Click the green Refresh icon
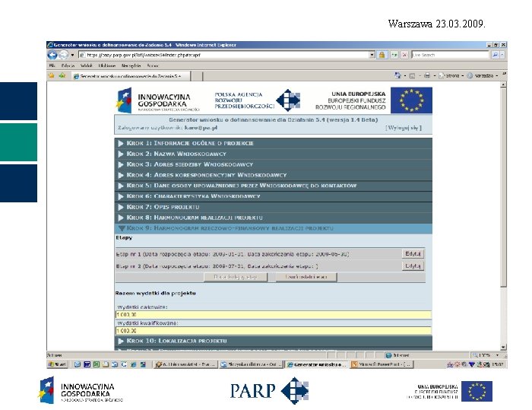 pyautogui.click(x=394, y=55)
